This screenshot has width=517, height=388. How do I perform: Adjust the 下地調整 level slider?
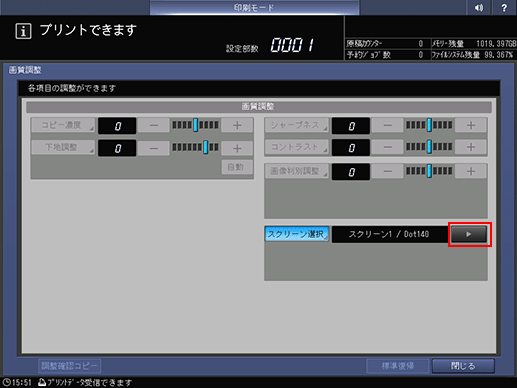(x=195, y=147)
